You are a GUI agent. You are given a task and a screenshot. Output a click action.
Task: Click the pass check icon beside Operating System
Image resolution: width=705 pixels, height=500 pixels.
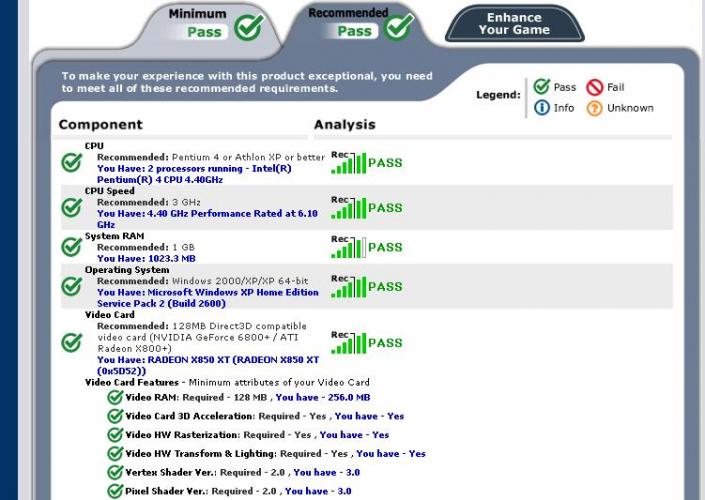coord(71,286)
